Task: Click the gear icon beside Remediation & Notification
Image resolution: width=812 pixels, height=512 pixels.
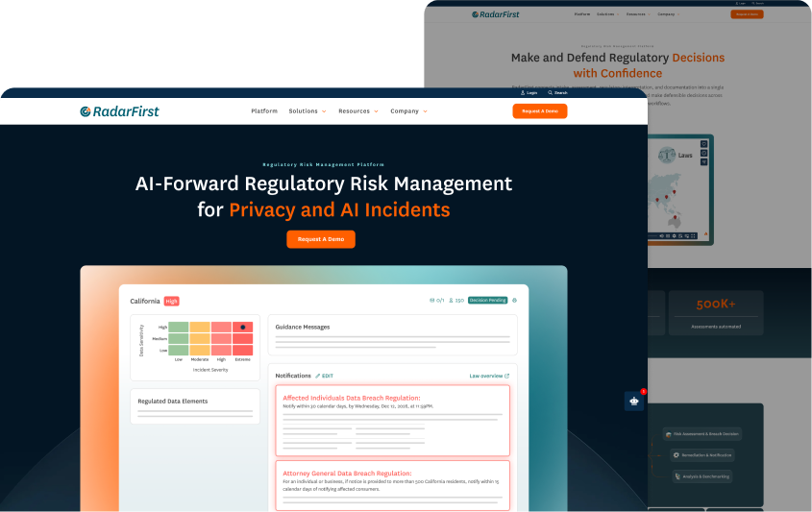Action: pos(676,455)
